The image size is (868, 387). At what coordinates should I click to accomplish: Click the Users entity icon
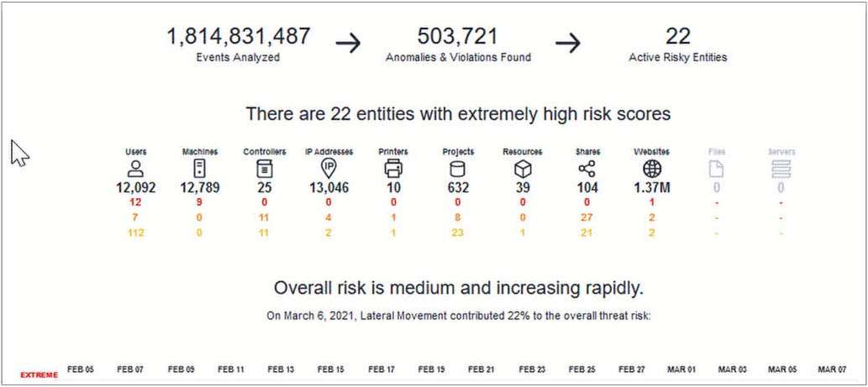pos(135,169)
